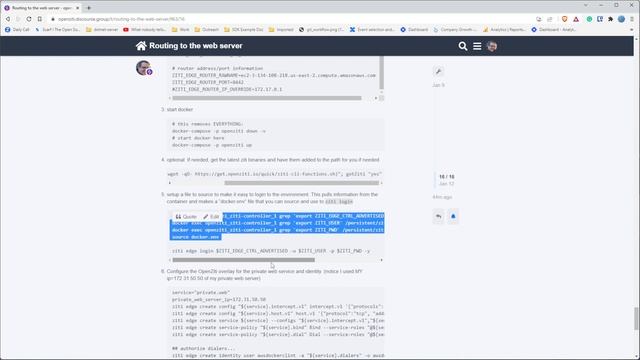This screenshot has height=360, width=640.
Task: Click the red triangle rewards icon
Action: 576,19
